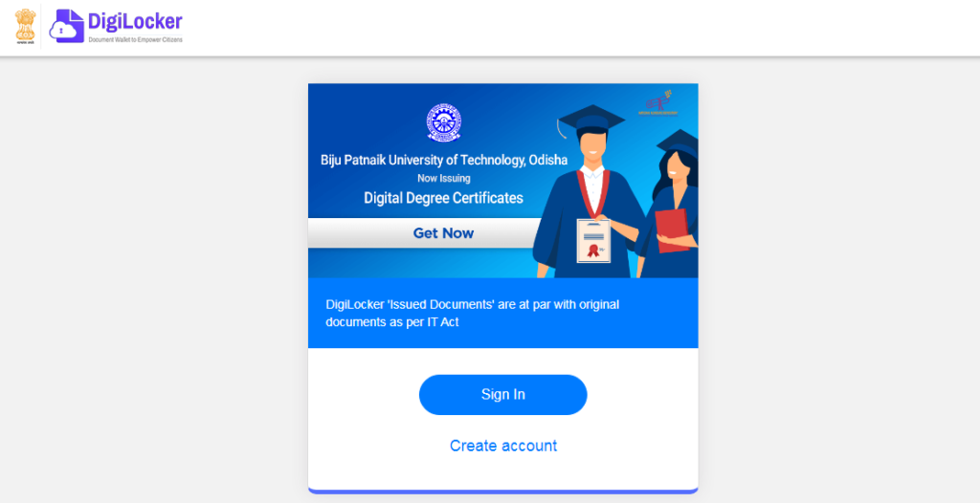Image resolution: width=980 pixels, height=503 pixels.
Task: Click 'Biju Patnaik University of Technology, Odisha' heading
Action: [x=444, y=160]
